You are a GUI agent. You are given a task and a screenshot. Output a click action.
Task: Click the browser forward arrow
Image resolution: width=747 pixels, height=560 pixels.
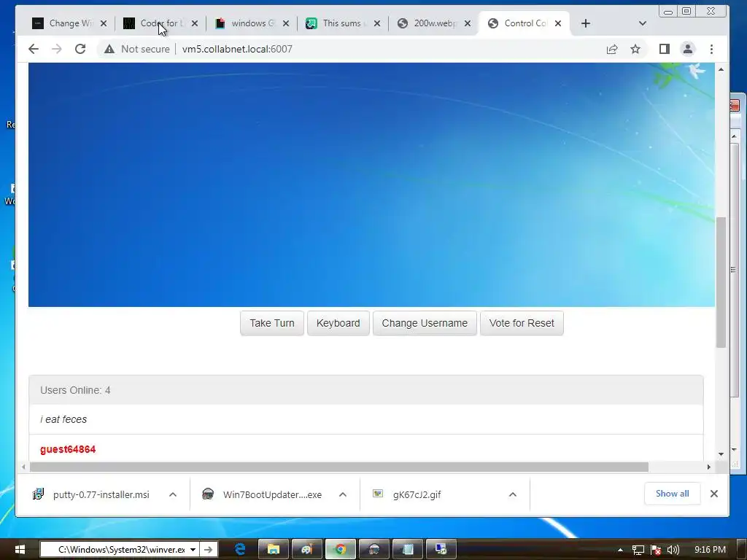(x=57, y=49)
